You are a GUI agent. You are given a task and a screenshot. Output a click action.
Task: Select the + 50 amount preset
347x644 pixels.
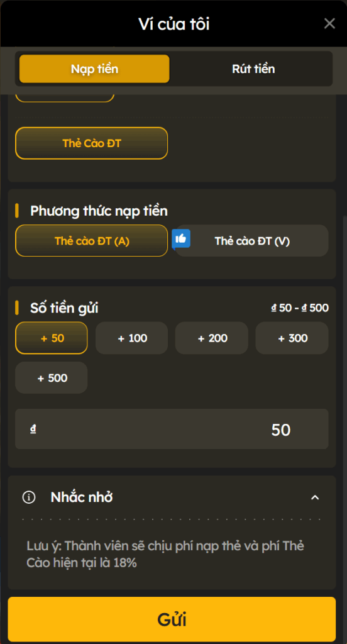coord(52,338)
